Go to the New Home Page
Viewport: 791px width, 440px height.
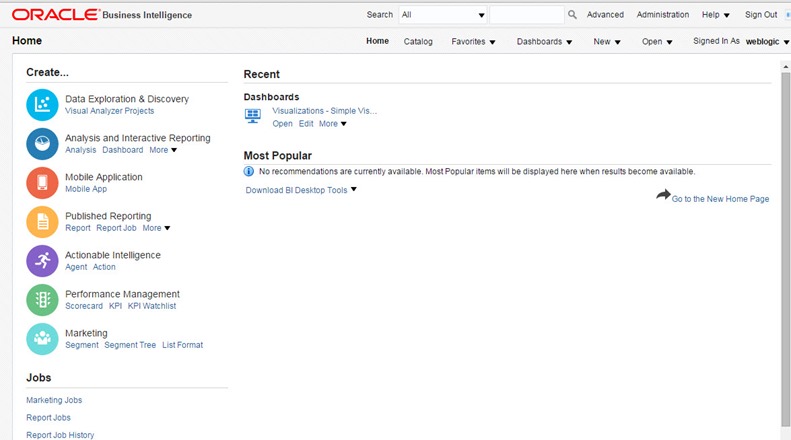tap(720, 199)
